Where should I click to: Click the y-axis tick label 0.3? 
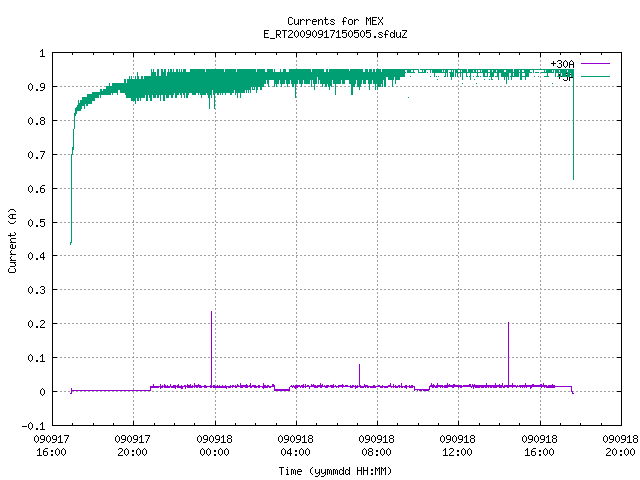tap(36, 290)
